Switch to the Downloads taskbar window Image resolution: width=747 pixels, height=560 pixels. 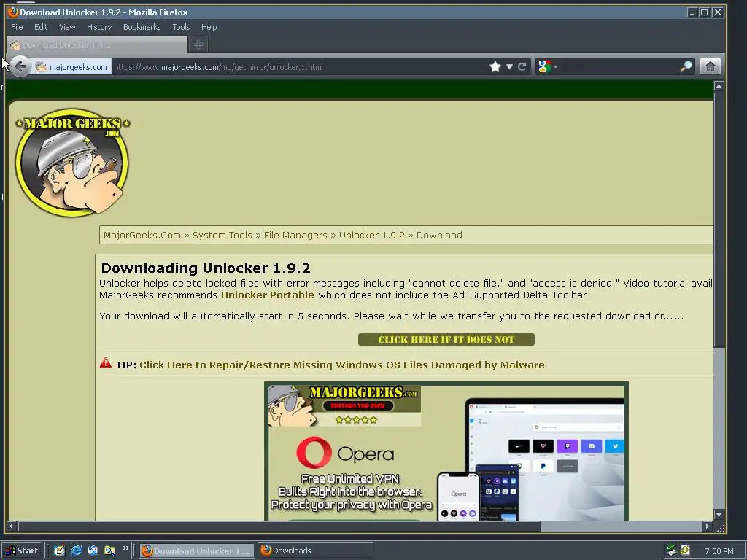point(315,551)
